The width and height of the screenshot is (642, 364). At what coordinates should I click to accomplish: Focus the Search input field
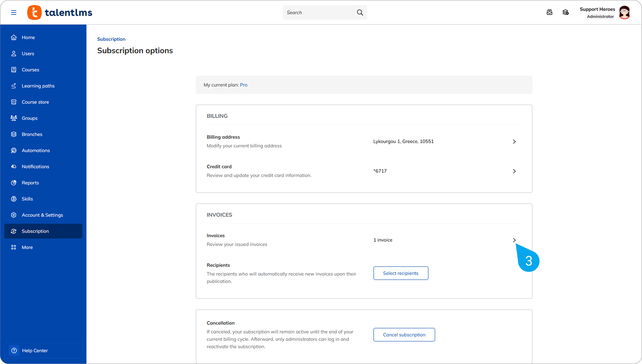coord(319,13)
